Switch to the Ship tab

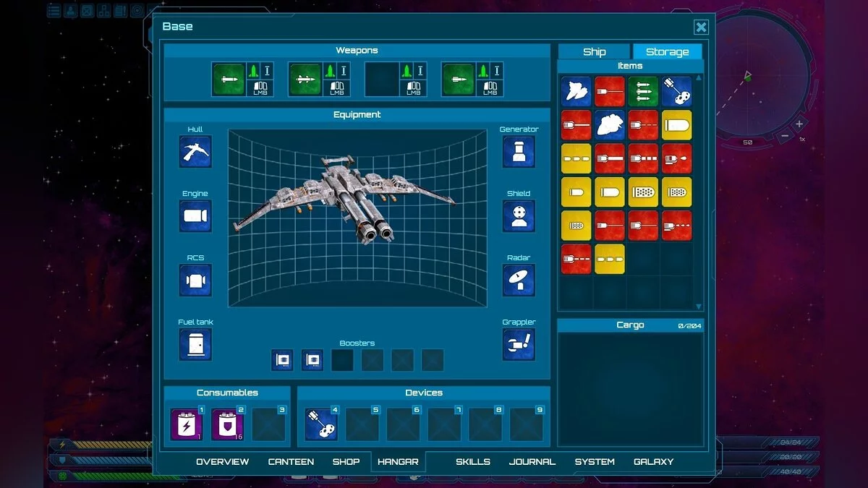click(594, 52)
